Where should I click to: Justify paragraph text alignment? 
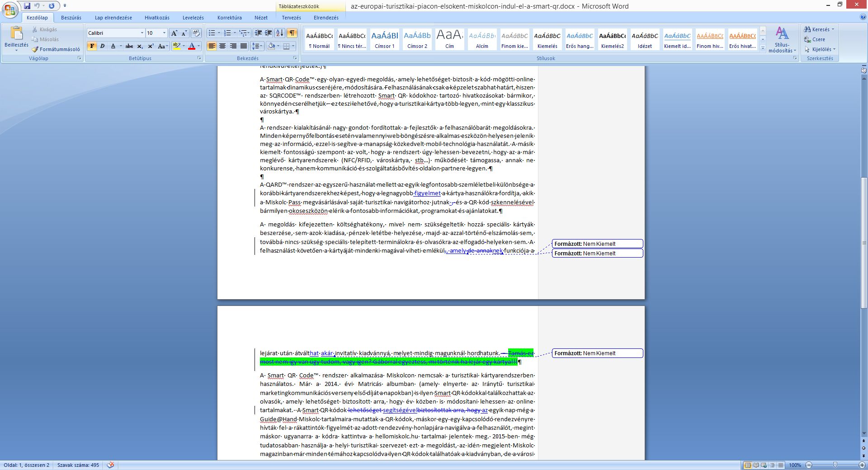click(244, 46)
